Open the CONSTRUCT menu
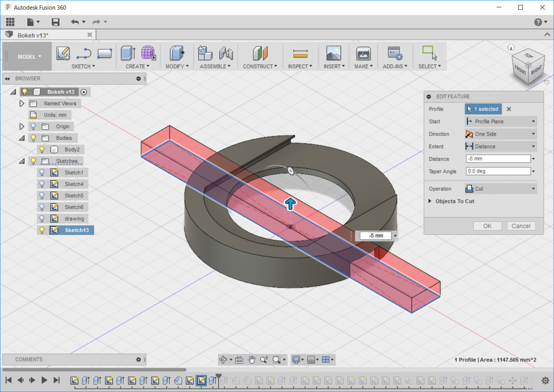The height and width of the screenshot is (392, 554). (x=260, y=66)
